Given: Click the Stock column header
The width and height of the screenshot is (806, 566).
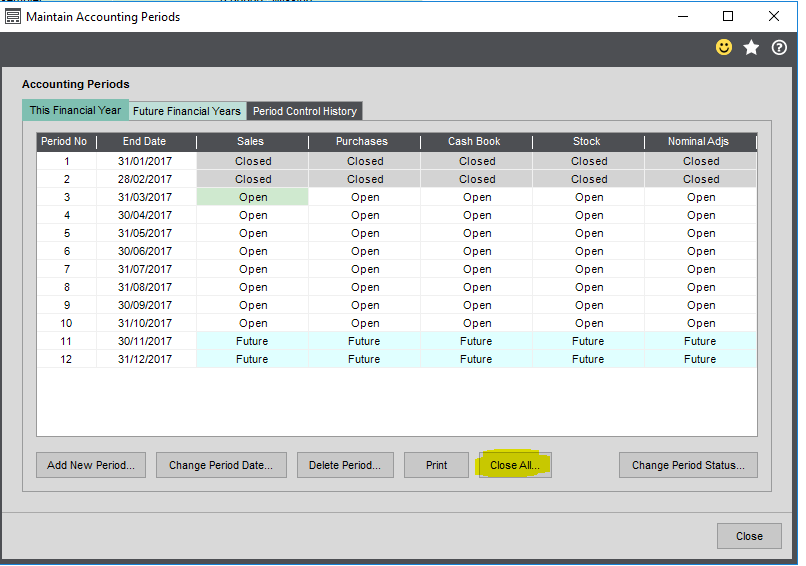Looking at the screenshot, I should 589,142.
